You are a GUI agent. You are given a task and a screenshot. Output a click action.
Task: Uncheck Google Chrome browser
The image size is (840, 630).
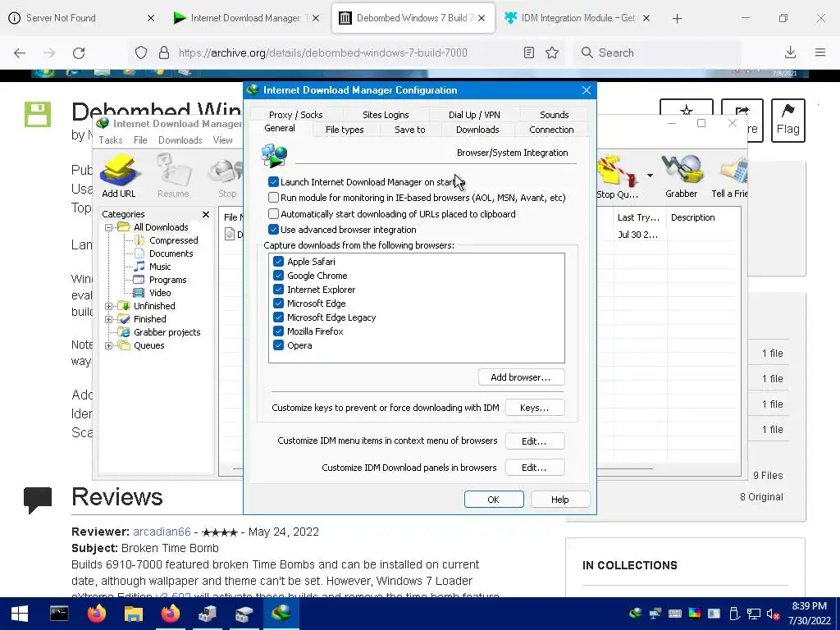278,276
